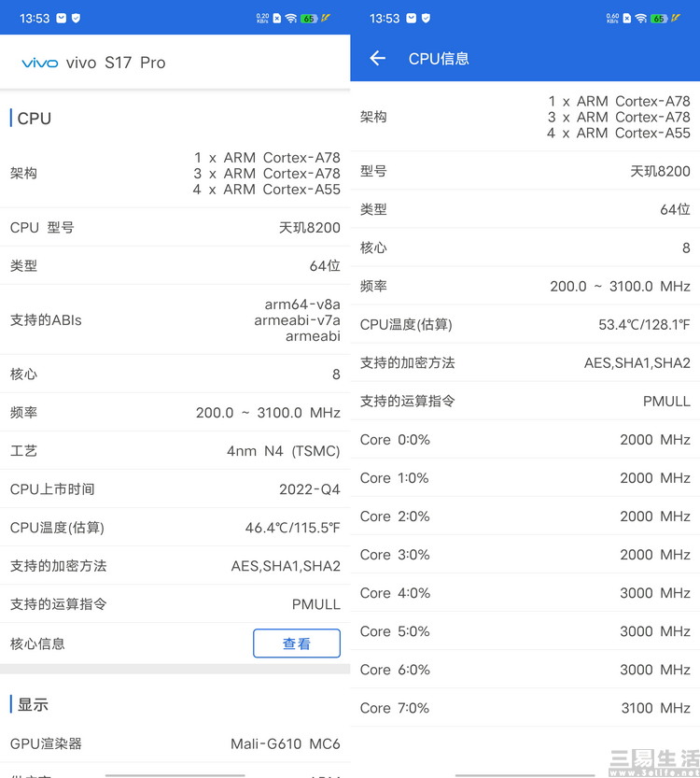Tap the Core 4:0% row

525,592
